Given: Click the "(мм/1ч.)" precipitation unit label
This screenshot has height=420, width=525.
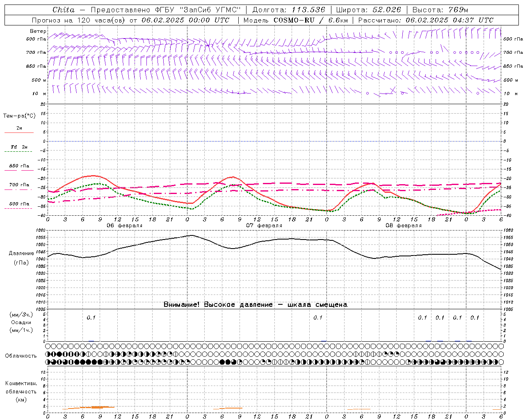Looking at the screenshot, I should pos(21,330).
